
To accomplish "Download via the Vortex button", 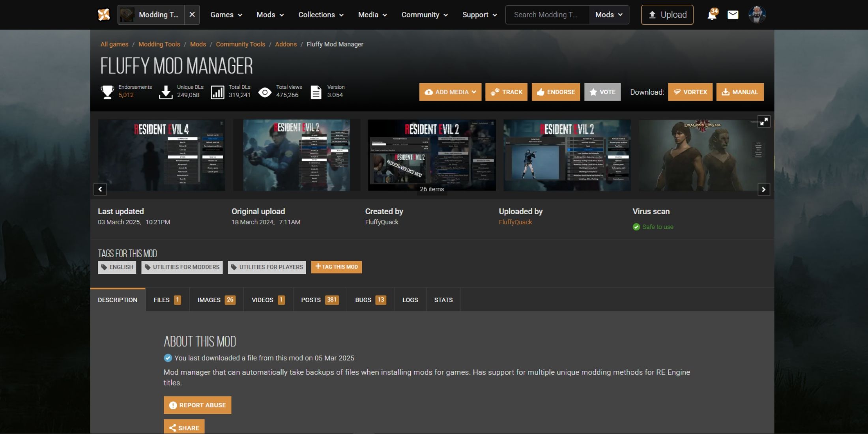I will point(690,92).
